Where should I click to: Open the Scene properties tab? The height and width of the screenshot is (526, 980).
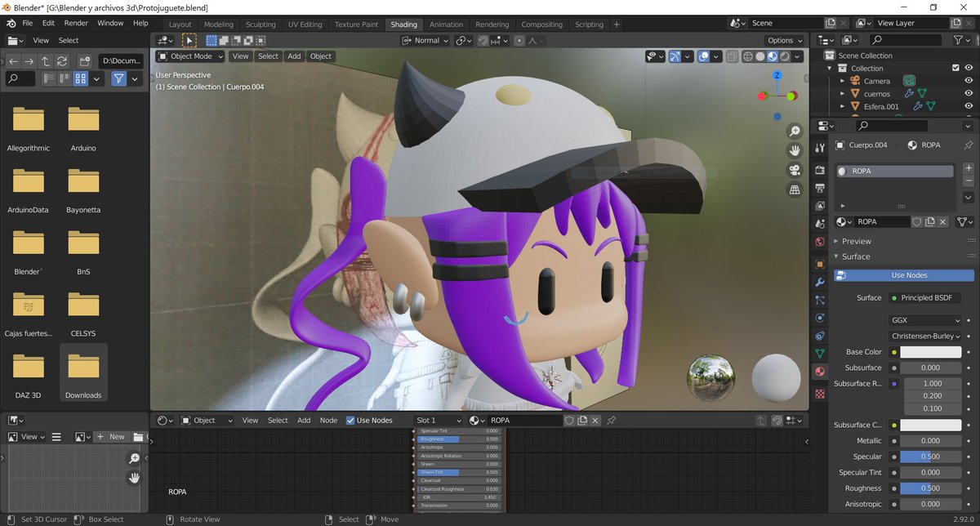pos(820,224)
